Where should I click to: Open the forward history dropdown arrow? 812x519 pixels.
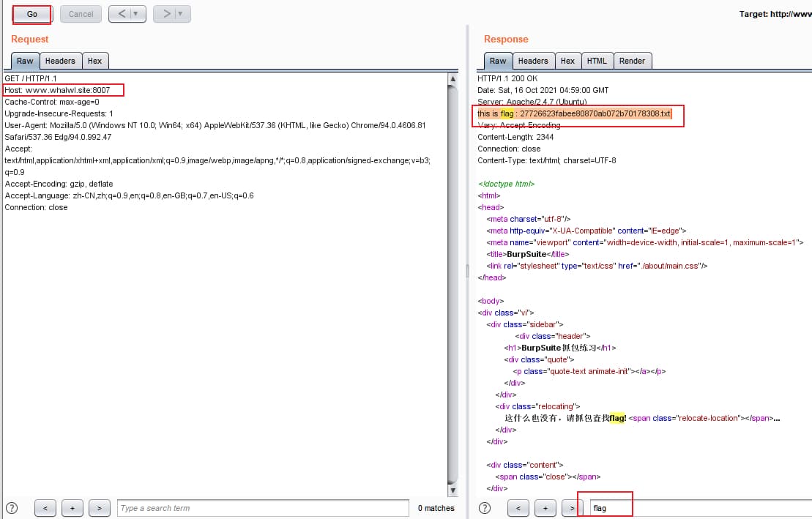pyautogui.click(x=181, y=14)
